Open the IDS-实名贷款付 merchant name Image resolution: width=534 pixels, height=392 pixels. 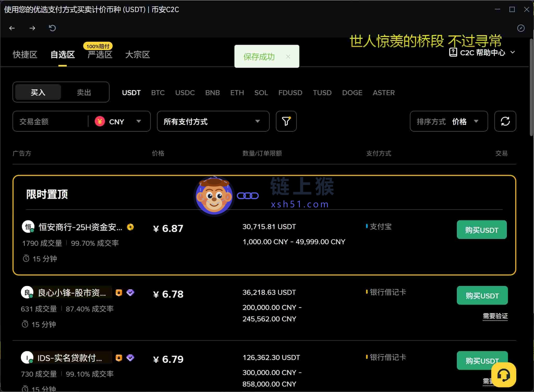point(70,358)
